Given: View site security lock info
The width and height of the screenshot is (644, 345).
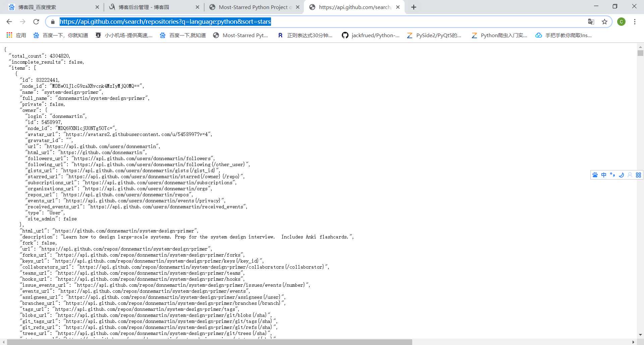Looking at the screenshot, I should tap(53, 22).
